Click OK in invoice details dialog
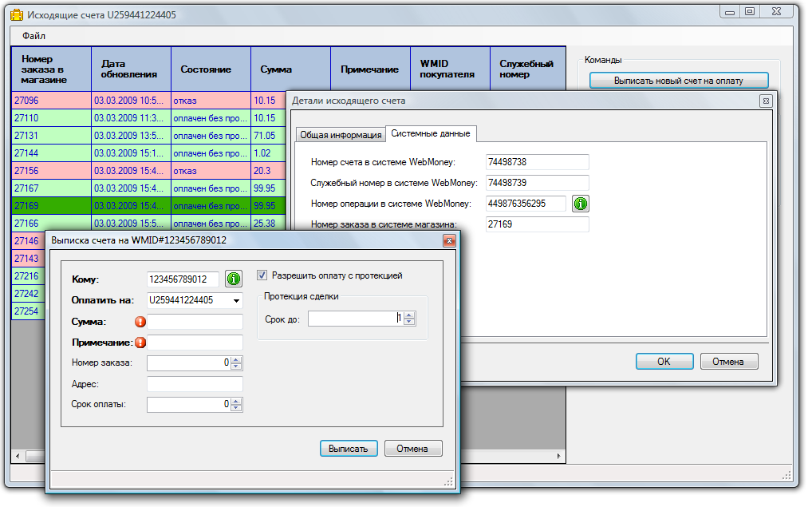 (x=664, y=361)
